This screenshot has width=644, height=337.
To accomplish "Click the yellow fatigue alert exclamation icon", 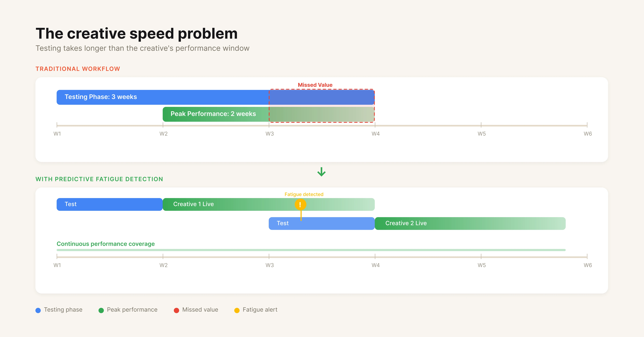I will (301, 204).
